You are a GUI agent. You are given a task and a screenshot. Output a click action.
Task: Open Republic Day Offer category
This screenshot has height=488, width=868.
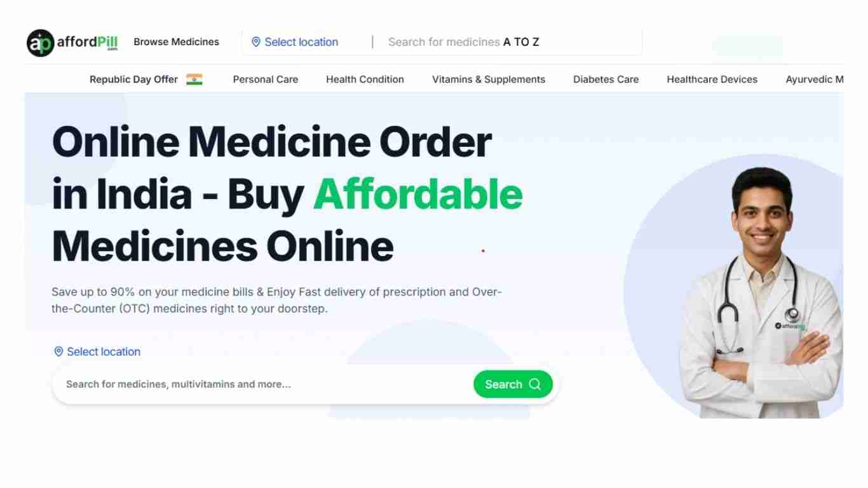133,79
